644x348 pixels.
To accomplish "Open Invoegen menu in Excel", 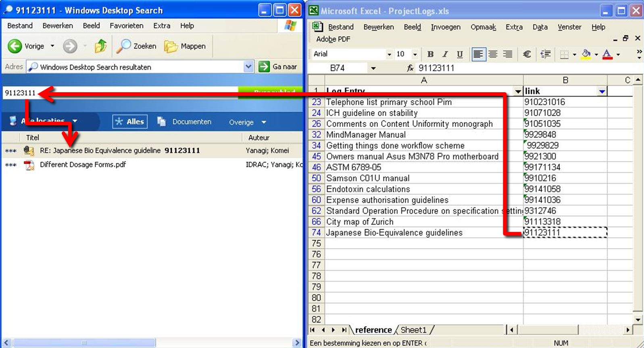I will [x=446, y=27].
